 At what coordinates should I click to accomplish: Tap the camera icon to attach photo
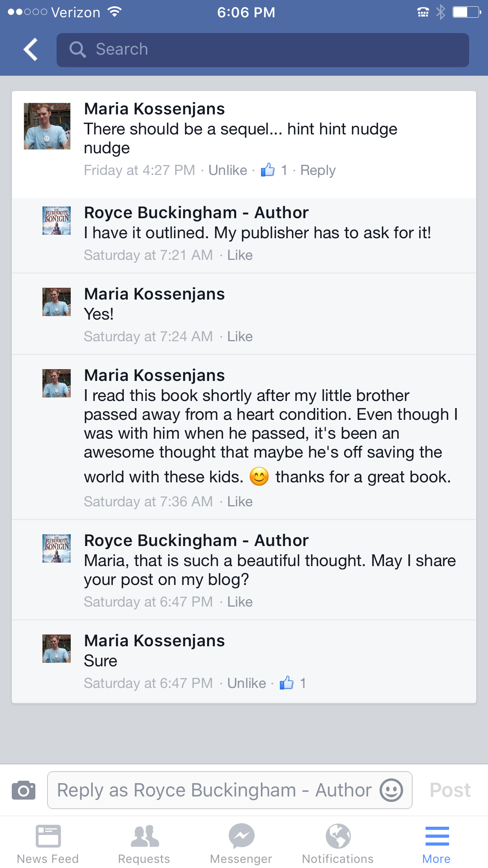(24, 790)
